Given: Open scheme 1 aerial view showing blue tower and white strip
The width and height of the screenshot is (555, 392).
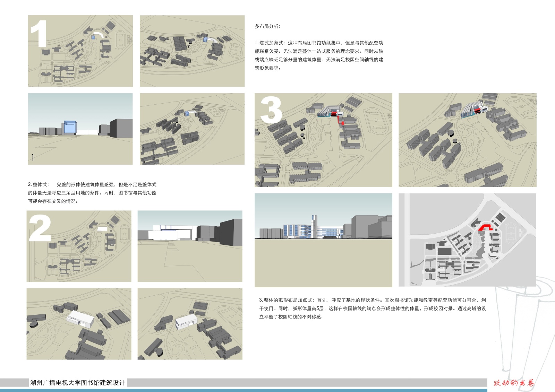Looking at the screenshot, I should (192, 51).
